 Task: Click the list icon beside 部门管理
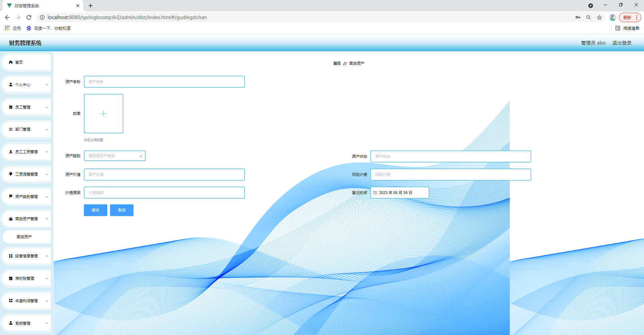(11, 129)
